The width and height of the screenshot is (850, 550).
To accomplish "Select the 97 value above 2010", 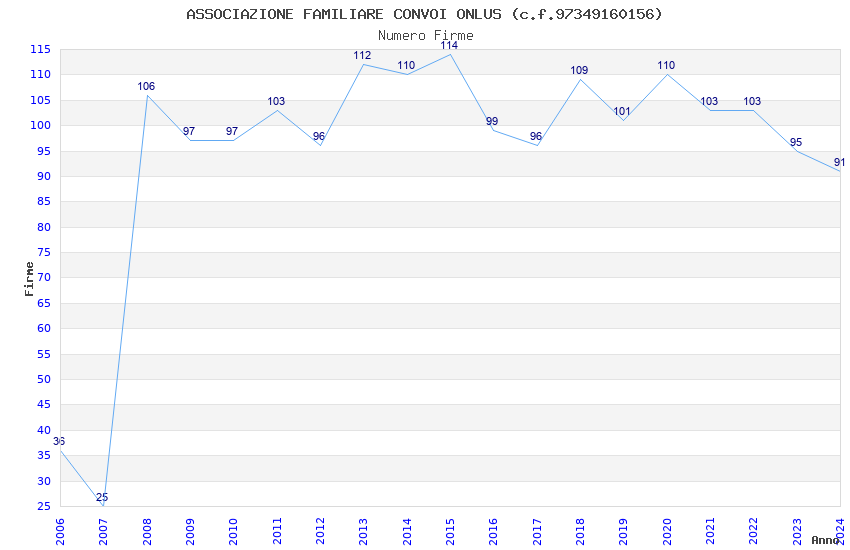I will 232,132.
